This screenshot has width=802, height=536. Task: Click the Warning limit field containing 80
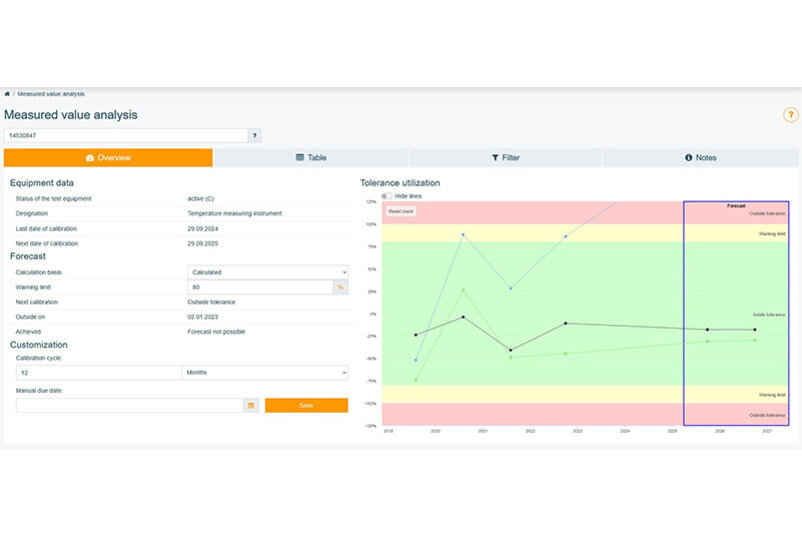(260, 287)
